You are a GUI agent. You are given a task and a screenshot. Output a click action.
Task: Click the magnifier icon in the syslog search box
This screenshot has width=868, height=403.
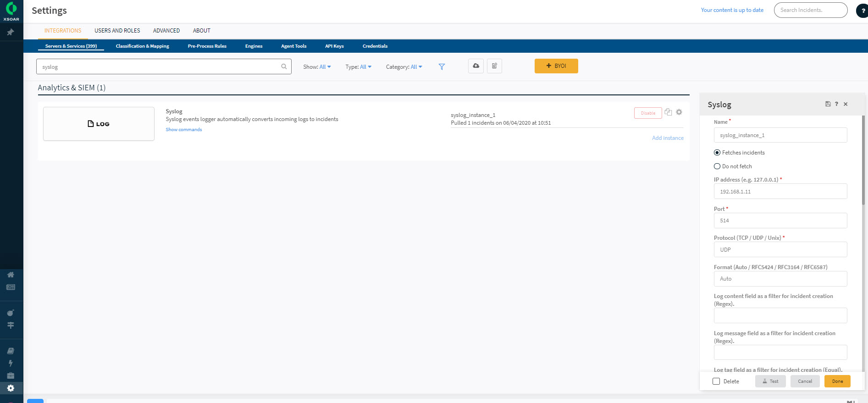tap(284, 66)
